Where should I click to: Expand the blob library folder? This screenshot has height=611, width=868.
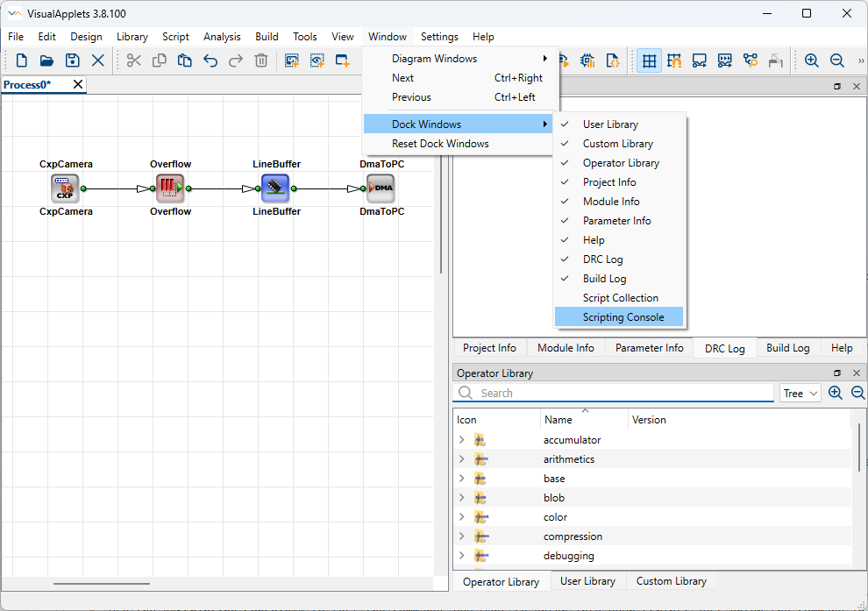pos(462,498)
